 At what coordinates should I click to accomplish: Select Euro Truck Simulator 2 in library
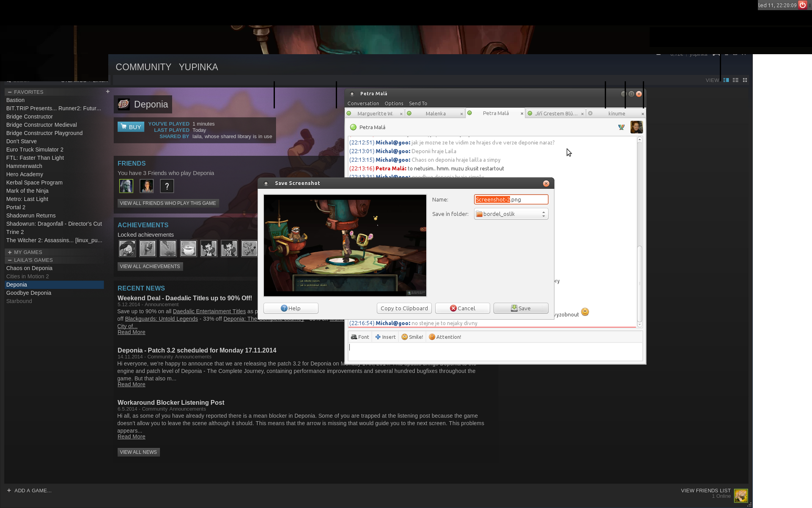[x=35, y=150]
